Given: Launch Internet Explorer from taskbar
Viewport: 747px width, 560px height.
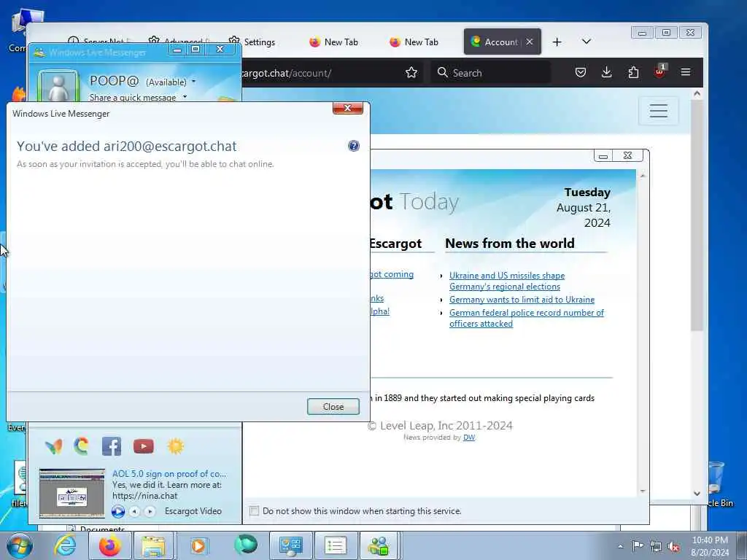Looking at the screenshot, I should [65, 545].
